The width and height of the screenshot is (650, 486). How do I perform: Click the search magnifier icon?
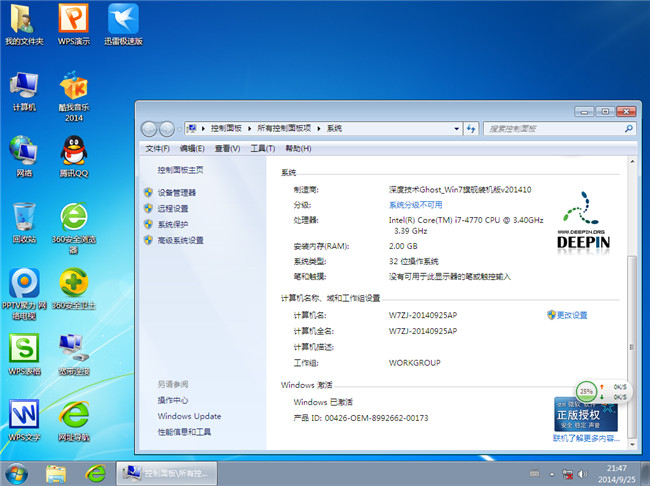[x=628, y=129]
